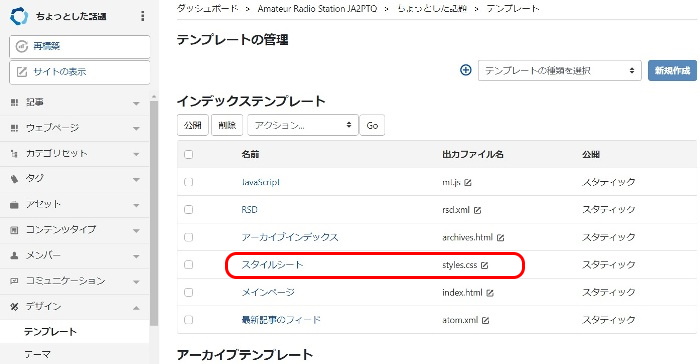This screenshot has height=364, width=700.
Task: Open mt.js output file link icon
Action: pos(468,183)
